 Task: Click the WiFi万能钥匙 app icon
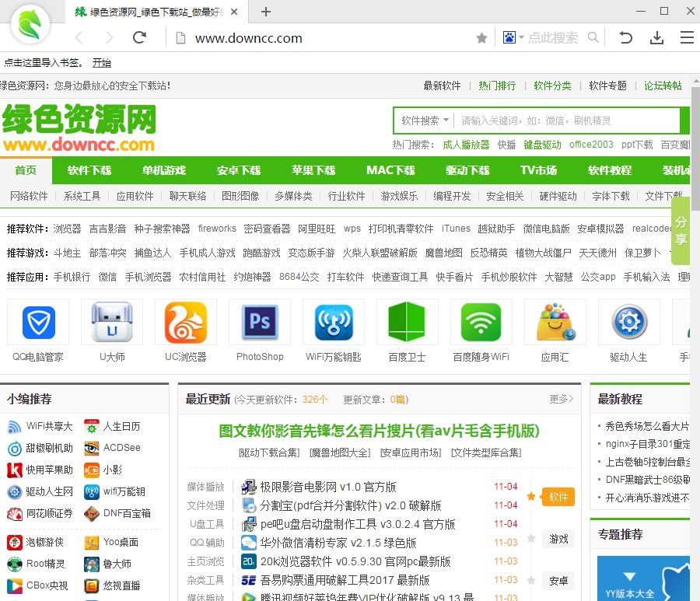click(x=333, y=323)
